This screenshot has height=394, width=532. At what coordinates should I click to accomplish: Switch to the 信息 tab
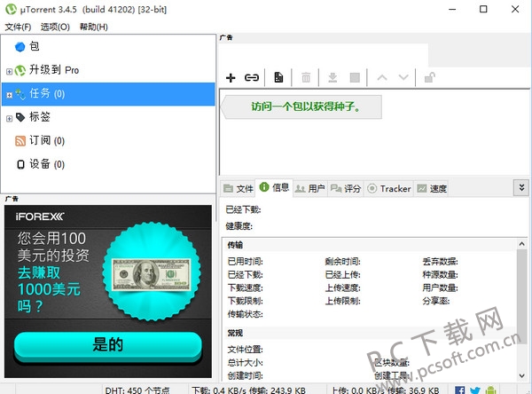pos(274,187)
